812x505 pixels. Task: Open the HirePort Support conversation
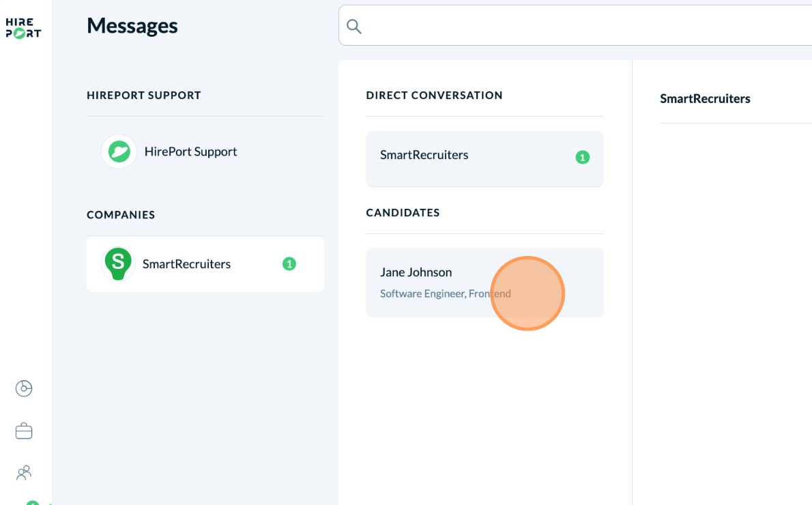click(x=205, y=151)
